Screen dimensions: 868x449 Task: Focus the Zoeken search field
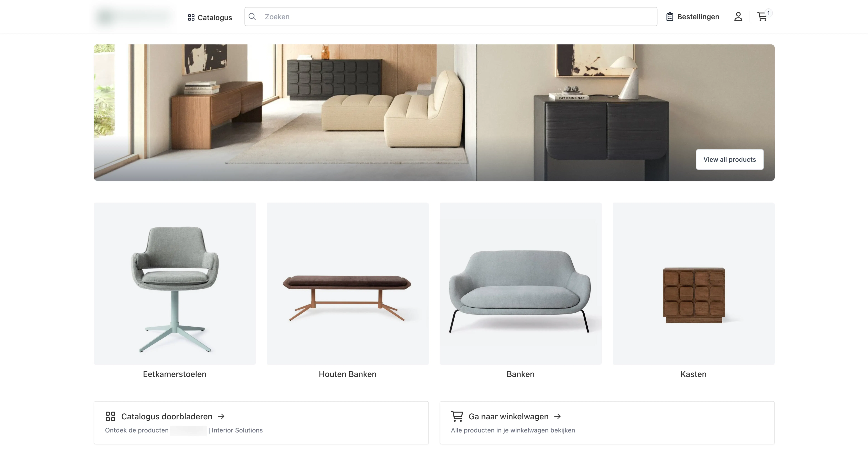tap(451, 17)
